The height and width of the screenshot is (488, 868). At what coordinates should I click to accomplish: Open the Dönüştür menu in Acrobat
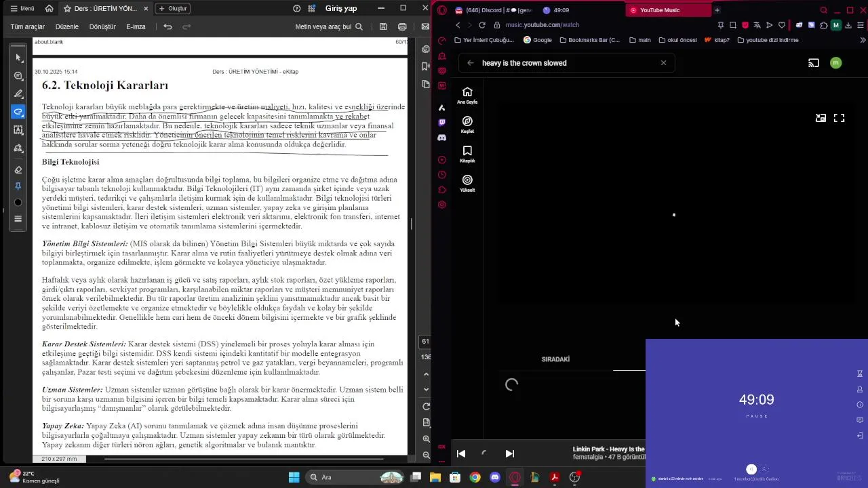[103, 27]
